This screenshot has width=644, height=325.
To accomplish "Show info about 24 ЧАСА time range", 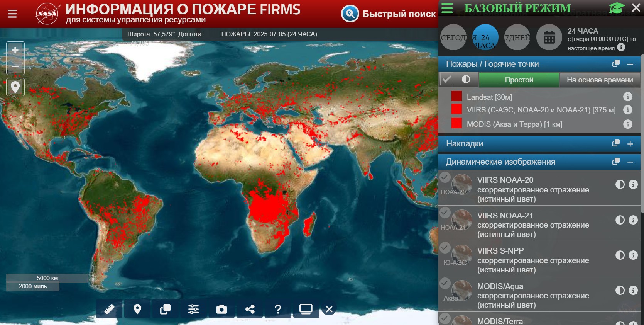I will pyautogui.click(x=621, y=47).
